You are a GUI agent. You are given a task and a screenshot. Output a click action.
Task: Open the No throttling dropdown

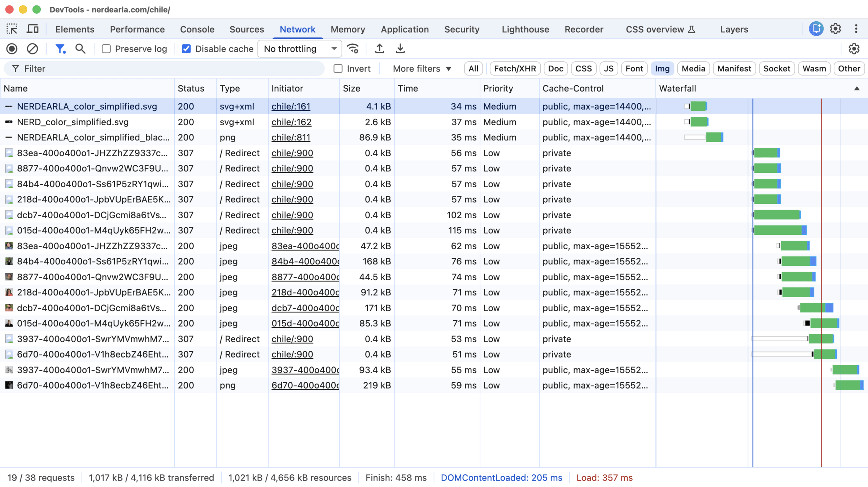click(300, 49)
